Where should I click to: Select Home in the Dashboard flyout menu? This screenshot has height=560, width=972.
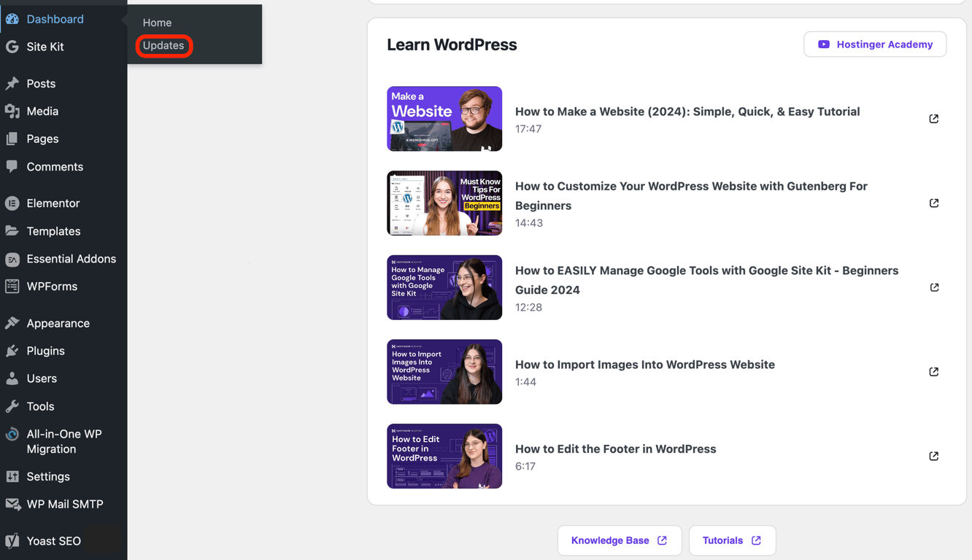(x=157, y=23)
